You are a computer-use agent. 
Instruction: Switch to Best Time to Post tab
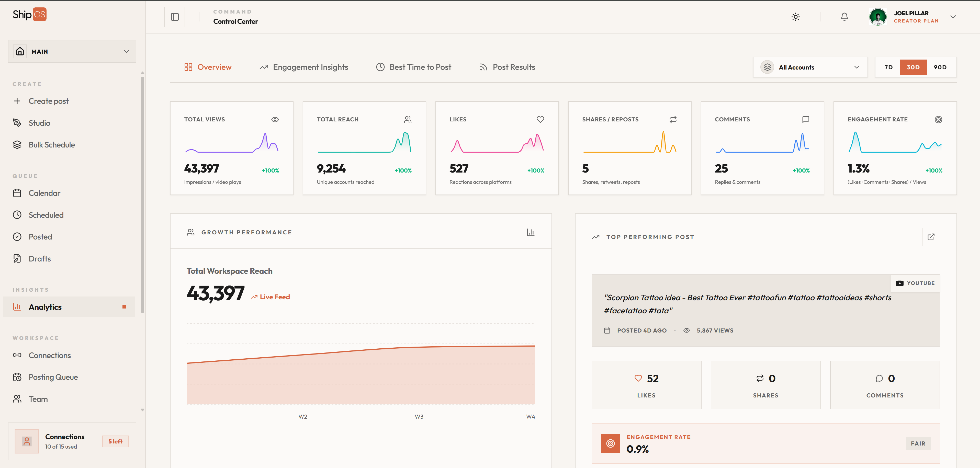[413, 67]
